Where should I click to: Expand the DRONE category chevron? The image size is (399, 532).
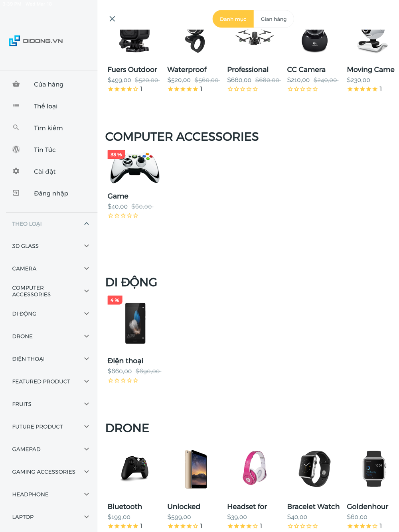coord(87,336)
